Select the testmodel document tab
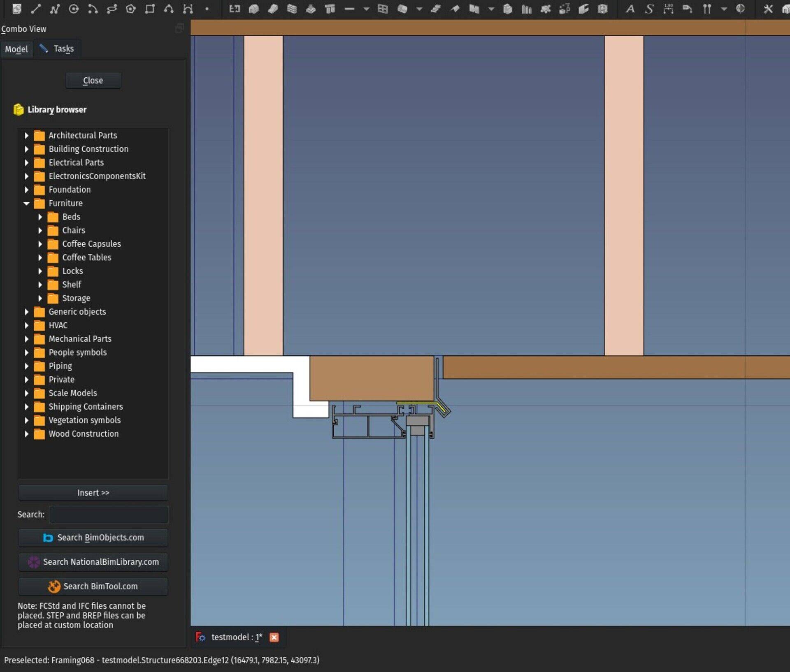Screen dimensions: 790x672 [x=236, y=637]
